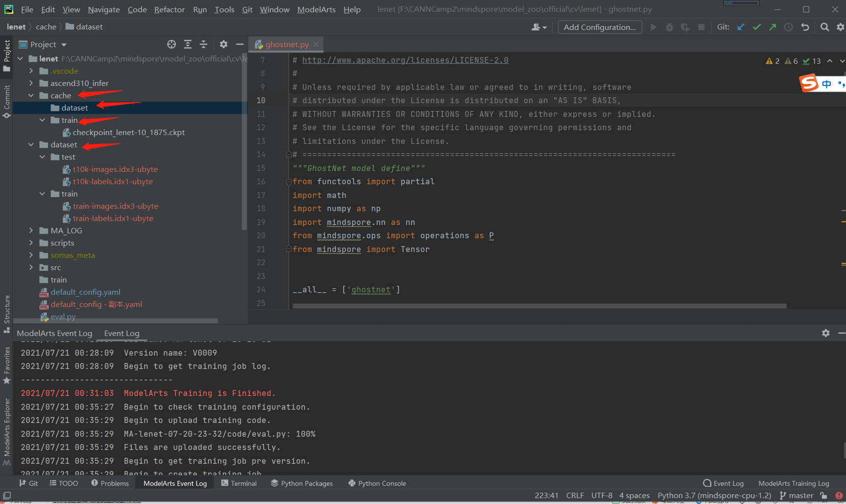The height and width of the screenshot is (504, 846).
Task: Click the Git update project arrow icon
Action: click(741, 27)
